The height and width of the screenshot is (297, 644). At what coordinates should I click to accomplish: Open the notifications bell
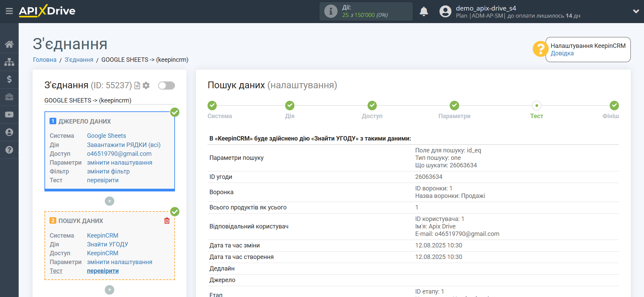click(x=424, y=12)
